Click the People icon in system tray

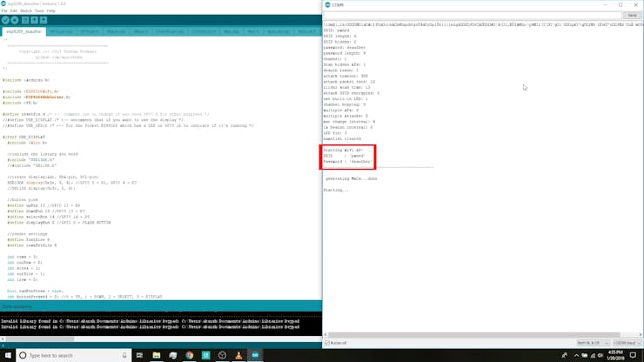[x=564, y=355]
